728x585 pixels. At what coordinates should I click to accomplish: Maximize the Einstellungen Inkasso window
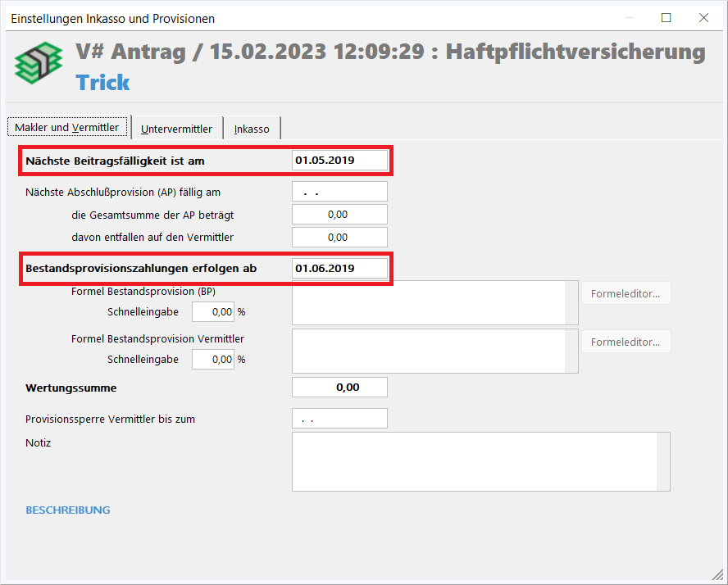(666, 17)
